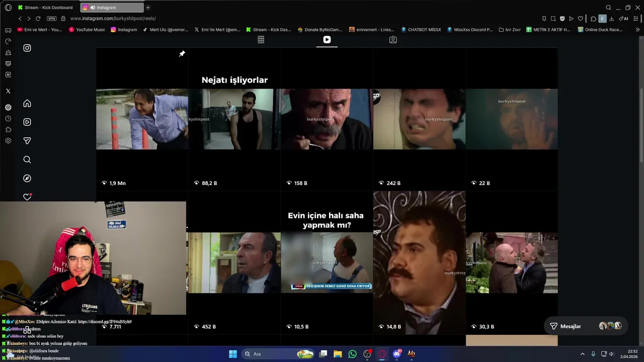
Task: Open Opera sidebar settings gear
Action: coord(8,141)
